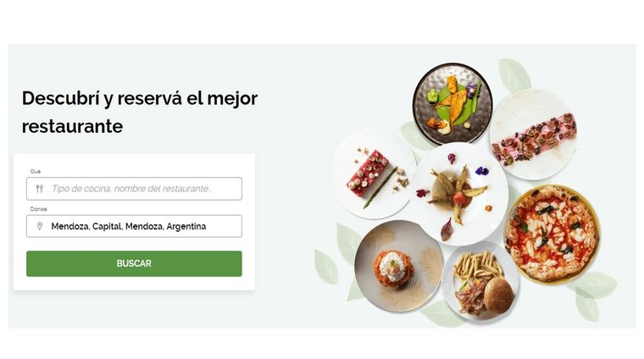Screen dimensions: 644x359
Task: Choose the red tartare plate image
Action: click(375, 174)
